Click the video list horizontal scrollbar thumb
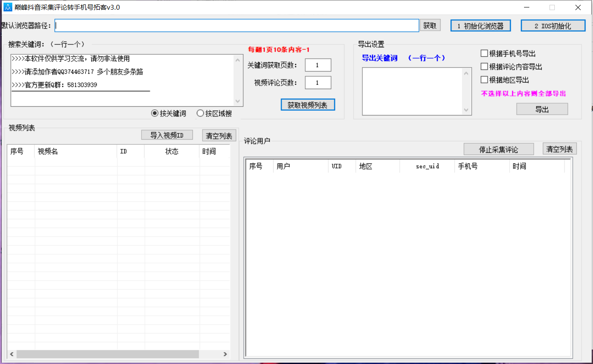Screen dimensions: 593x364 coord(108,354)
